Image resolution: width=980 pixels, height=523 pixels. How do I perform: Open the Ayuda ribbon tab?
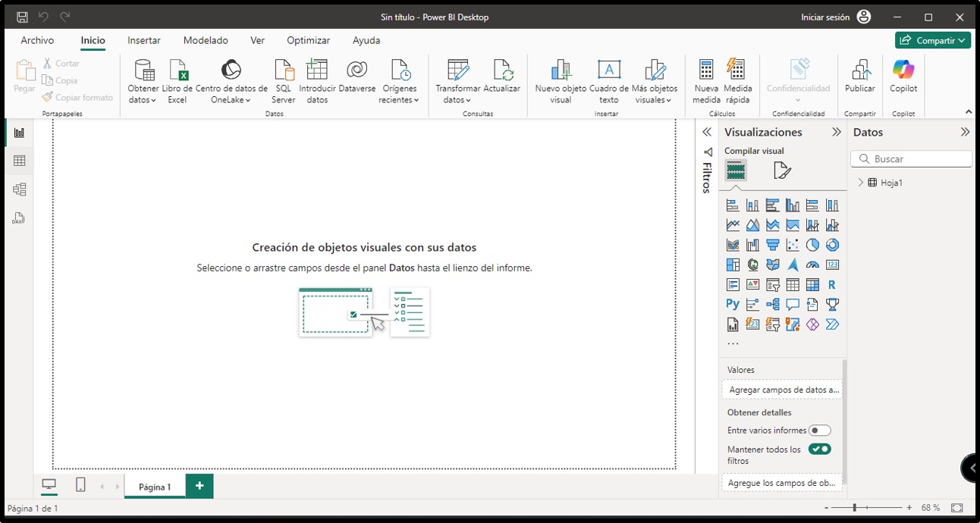pos(366,40)
